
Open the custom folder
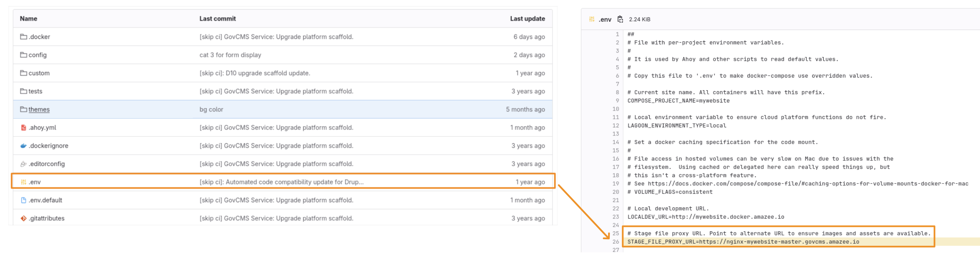pos(39,73)
